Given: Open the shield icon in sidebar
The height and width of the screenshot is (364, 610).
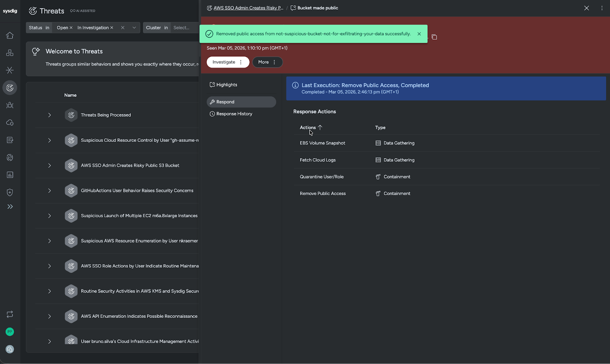Looking at the screenshot, I should [x=10, y=192].
